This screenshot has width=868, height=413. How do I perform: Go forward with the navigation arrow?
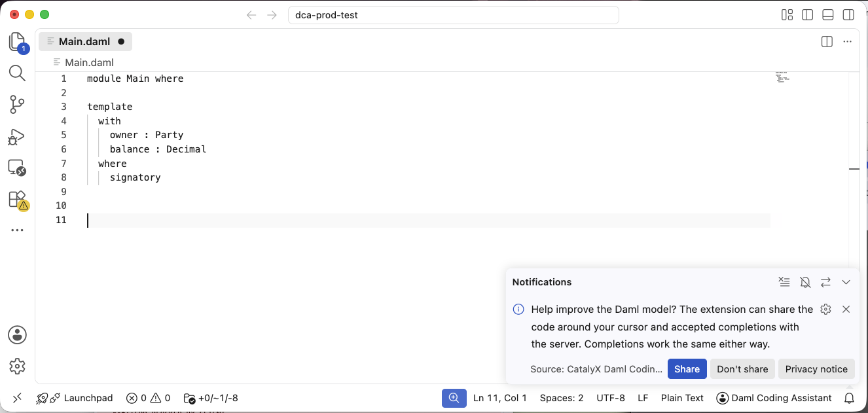click(272, 15)
